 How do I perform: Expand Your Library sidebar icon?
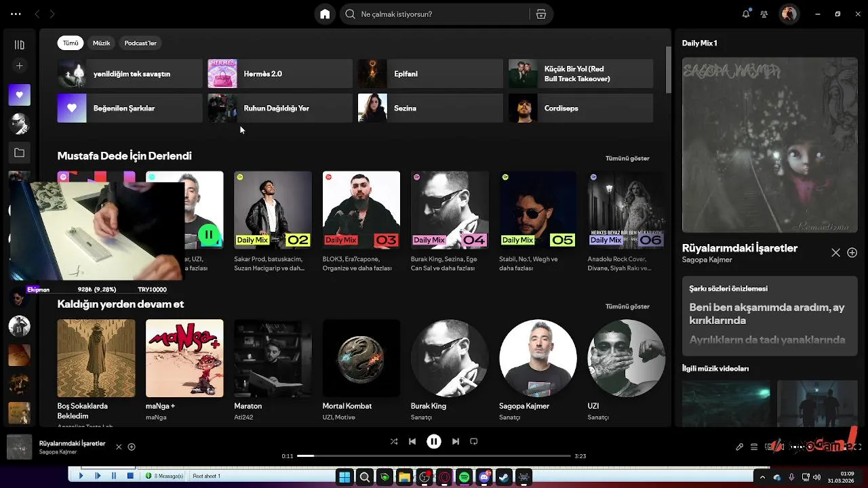click(x=20, y=45)
